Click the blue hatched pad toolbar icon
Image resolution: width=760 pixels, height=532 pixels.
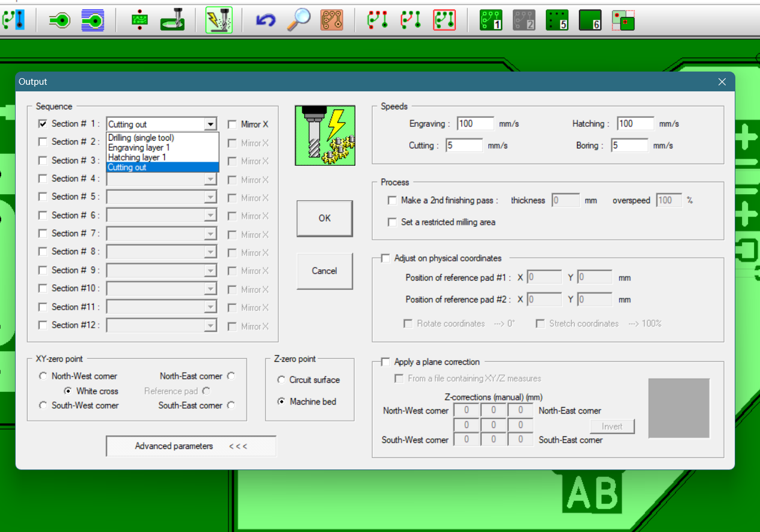click(93, 20)
